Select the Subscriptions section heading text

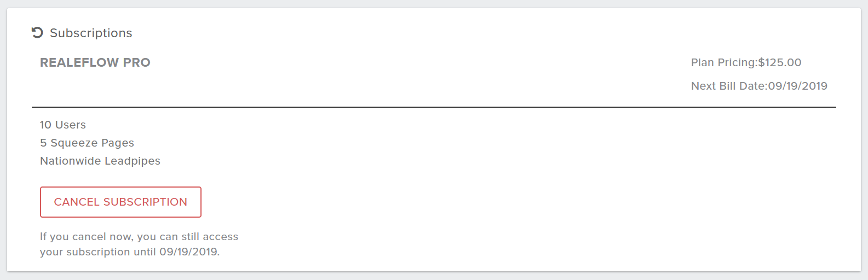click(x=91, y=33)
